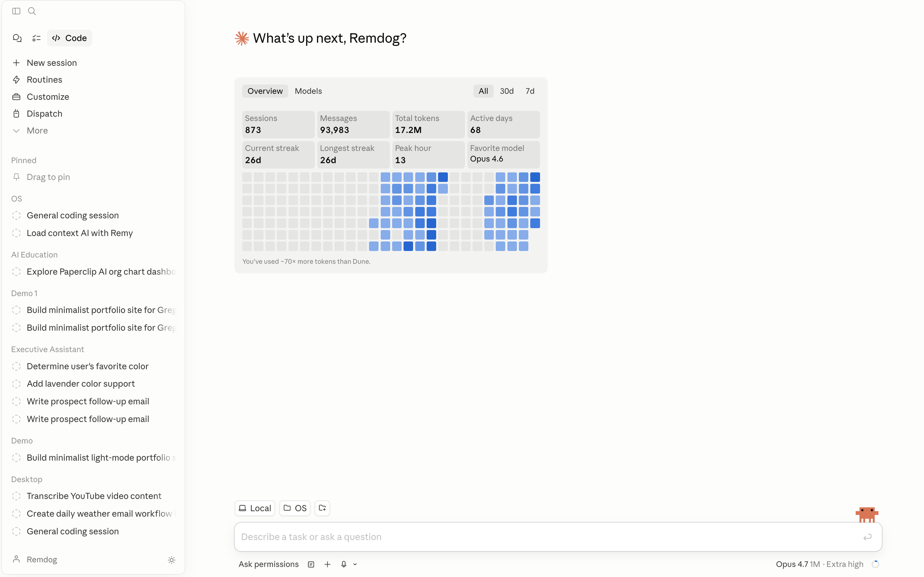Screen dimensions: 924x577
Task: Toggle light/dark theme sun icon
Action: [171, 560]
